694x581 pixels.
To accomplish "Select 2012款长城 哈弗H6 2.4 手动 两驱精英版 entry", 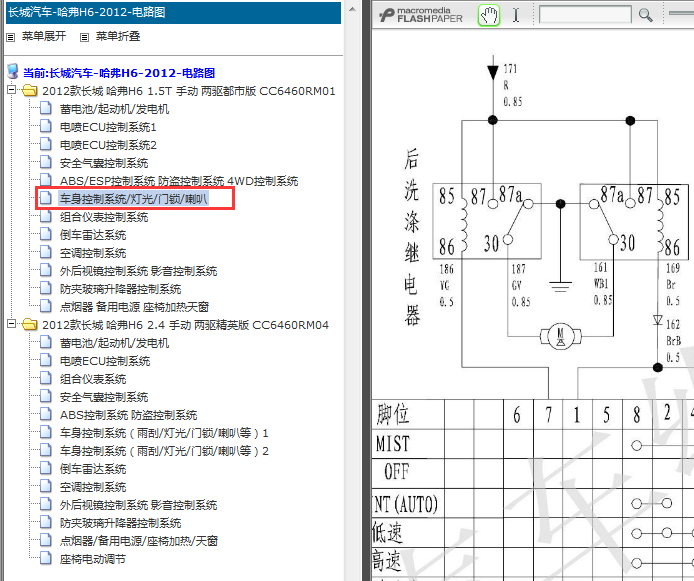I will pyautogui.click(x=185, y=325).
